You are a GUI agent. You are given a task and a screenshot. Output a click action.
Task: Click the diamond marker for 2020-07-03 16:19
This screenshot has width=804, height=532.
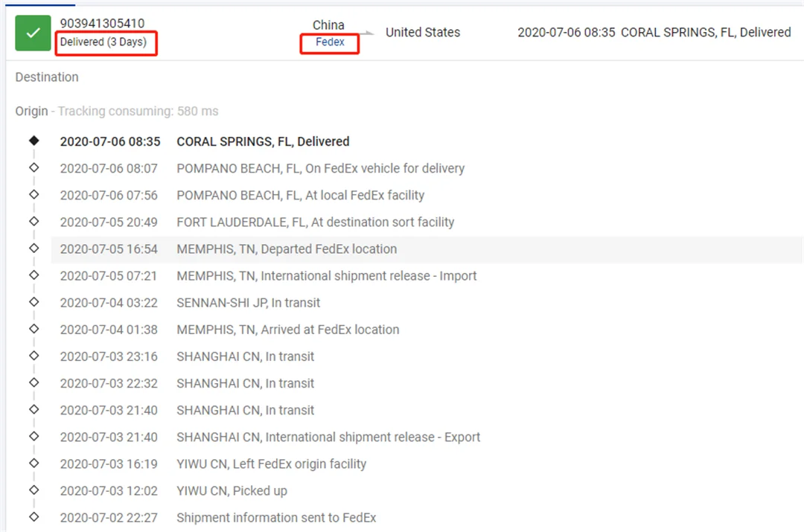33,463
